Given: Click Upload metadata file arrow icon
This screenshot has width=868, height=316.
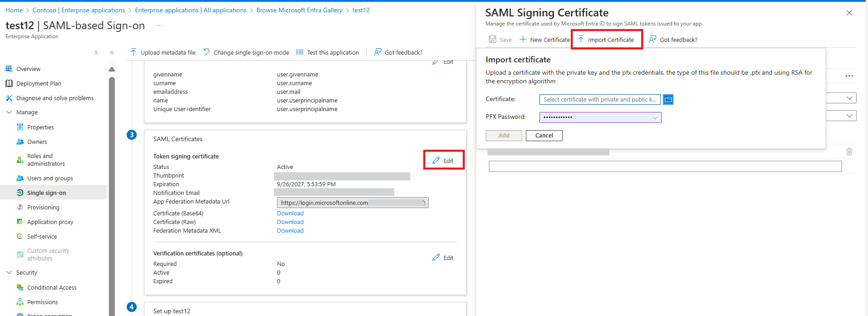Looking at the screenshot, I should pos(134,52).
